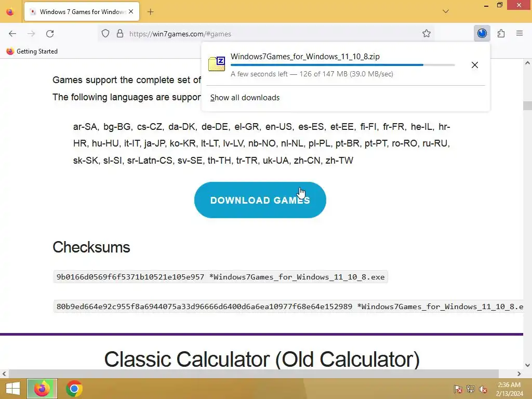
Task: Open the Firefox application menu
Action: coord(520,33)
